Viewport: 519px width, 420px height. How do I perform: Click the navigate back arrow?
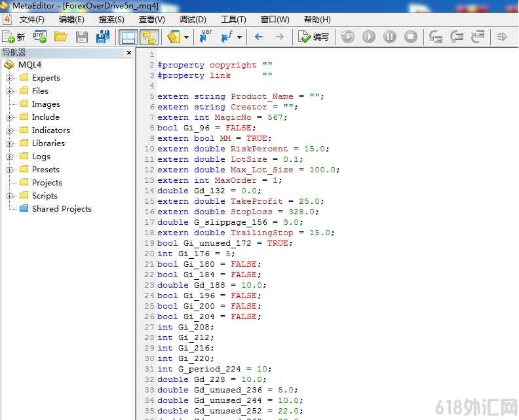click(259, 37)
